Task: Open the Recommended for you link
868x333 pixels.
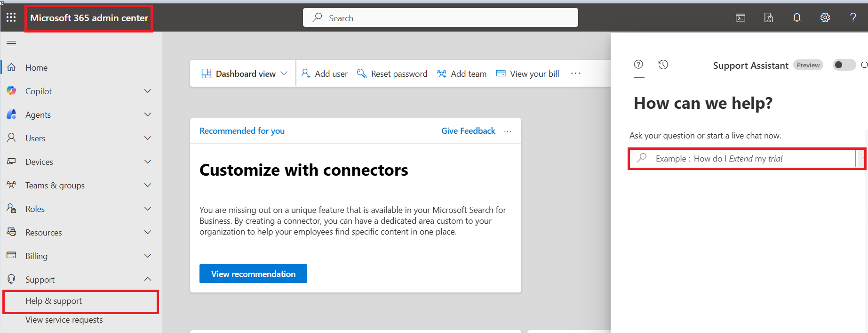Action: [242, 131]
